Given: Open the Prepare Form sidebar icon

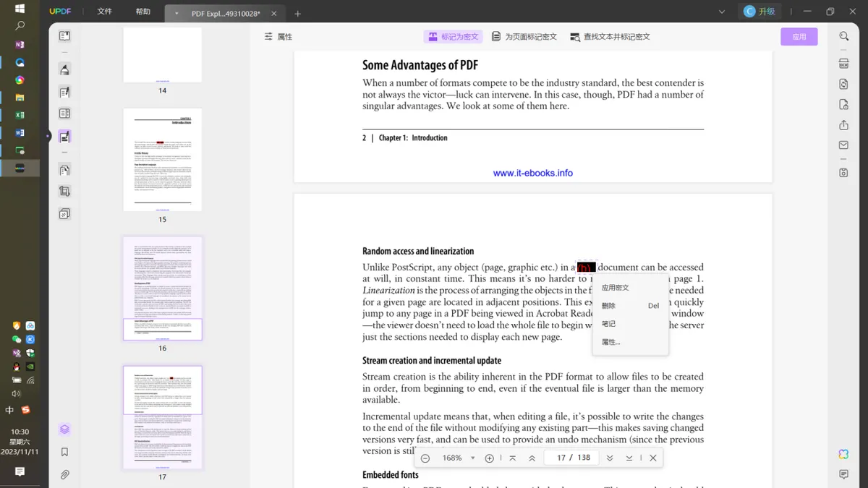Looking at the screenshot, I should (64, 114).
